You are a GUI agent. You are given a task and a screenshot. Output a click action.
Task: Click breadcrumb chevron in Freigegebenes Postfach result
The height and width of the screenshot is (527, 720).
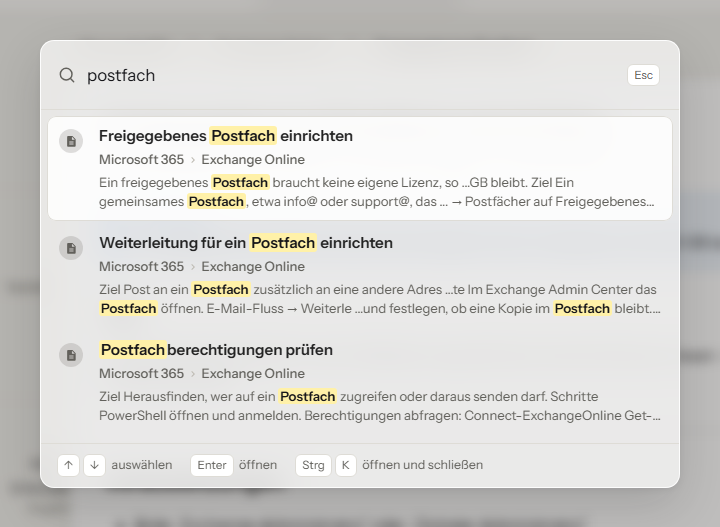point(193,160)
